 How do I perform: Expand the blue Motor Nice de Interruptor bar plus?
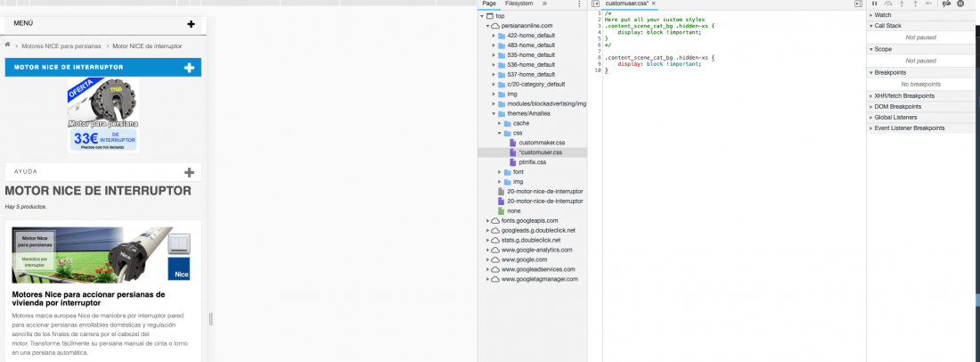(x=190, y=68)
